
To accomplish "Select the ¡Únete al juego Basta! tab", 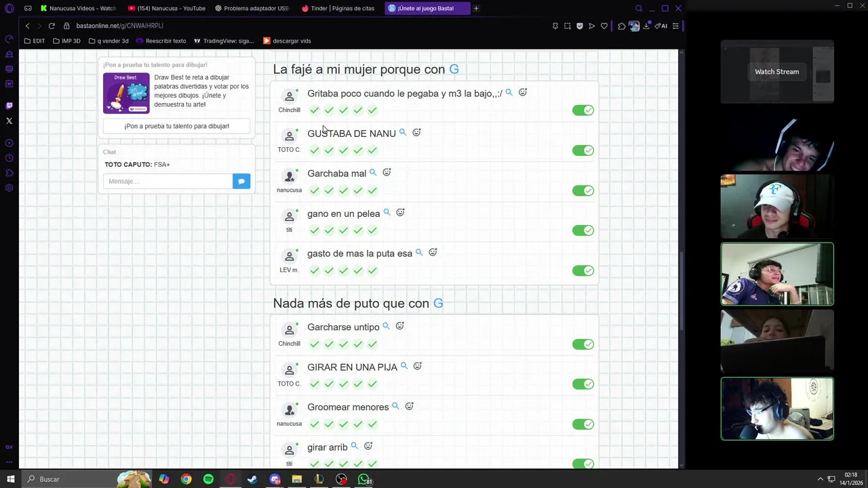I will [x=426, y=8].
